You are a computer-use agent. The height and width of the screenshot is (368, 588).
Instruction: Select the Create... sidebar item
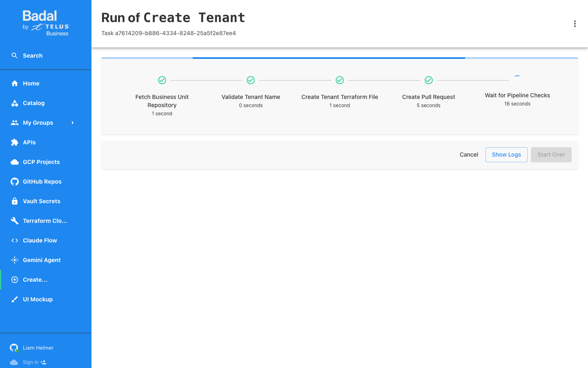coord(46,280)
